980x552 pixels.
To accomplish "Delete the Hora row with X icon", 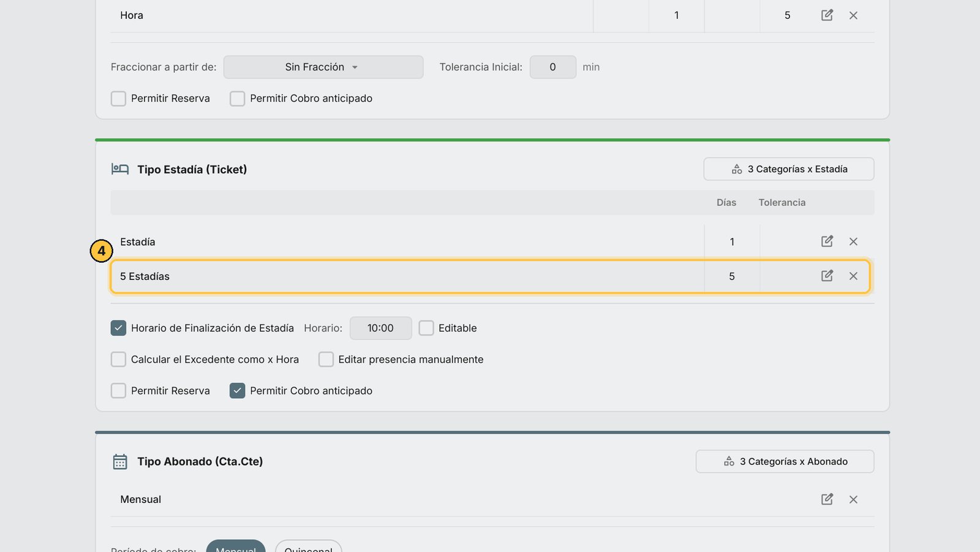I will pos(853,15).
